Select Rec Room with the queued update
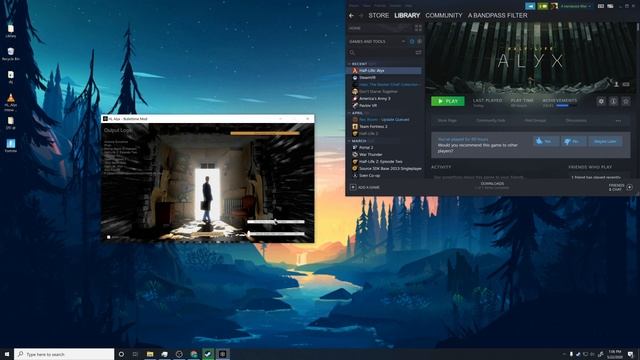The height and width of the screenshot is (360, 640). 384,120
